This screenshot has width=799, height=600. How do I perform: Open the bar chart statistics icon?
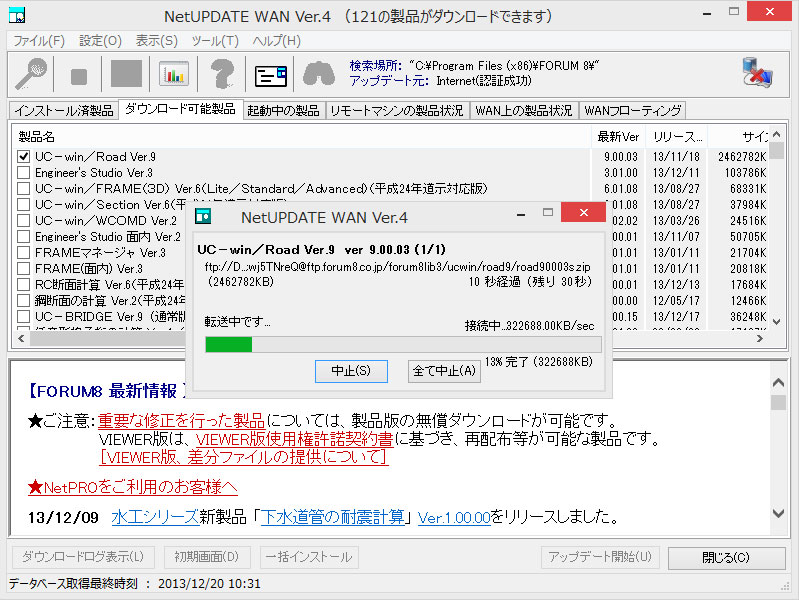point(174,74)
